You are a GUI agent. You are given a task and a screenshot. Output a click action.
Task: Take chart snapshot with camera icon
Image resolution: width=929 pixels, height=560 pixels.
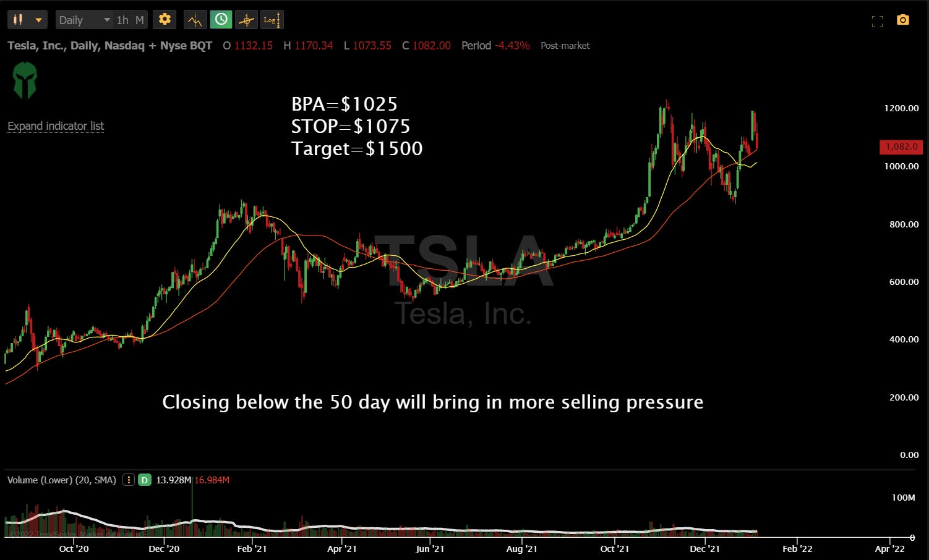tap(903, 20)
